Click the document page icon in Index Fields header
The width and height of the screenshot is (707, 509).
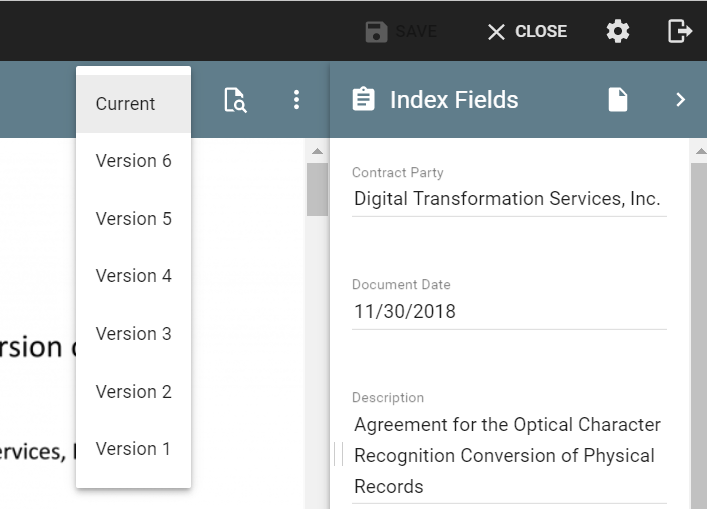[x=618, y=100]
